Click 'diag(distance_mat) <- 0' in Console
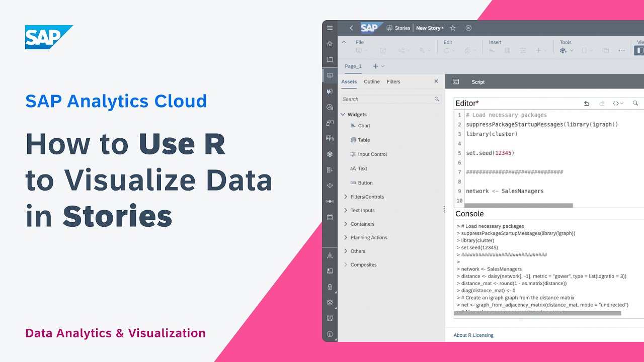 [488, 290]
